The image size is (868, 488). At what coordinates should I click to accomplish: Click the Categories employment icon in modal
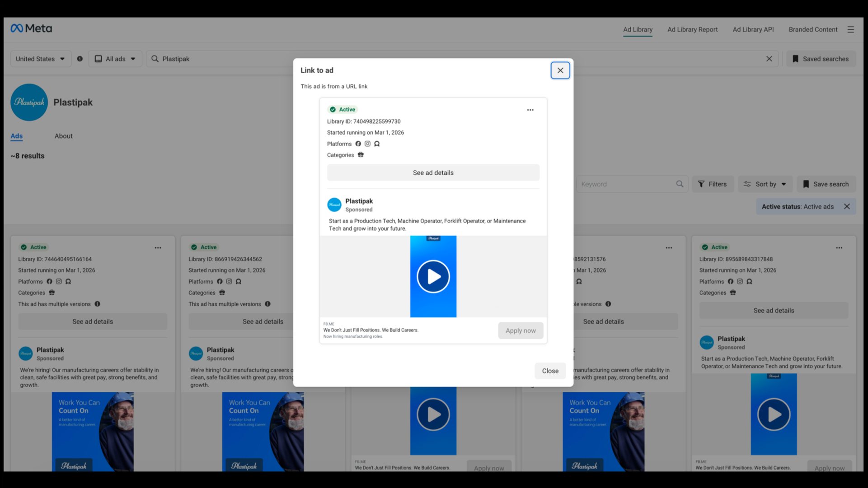361,155
